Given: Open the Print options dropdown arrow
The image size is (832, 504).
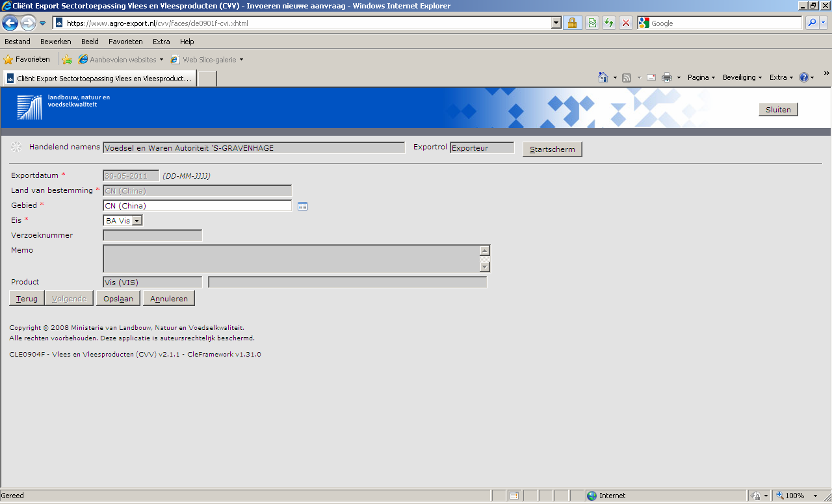Looking at the screenshot, I should pyautogui.click(x=679, y=77).
